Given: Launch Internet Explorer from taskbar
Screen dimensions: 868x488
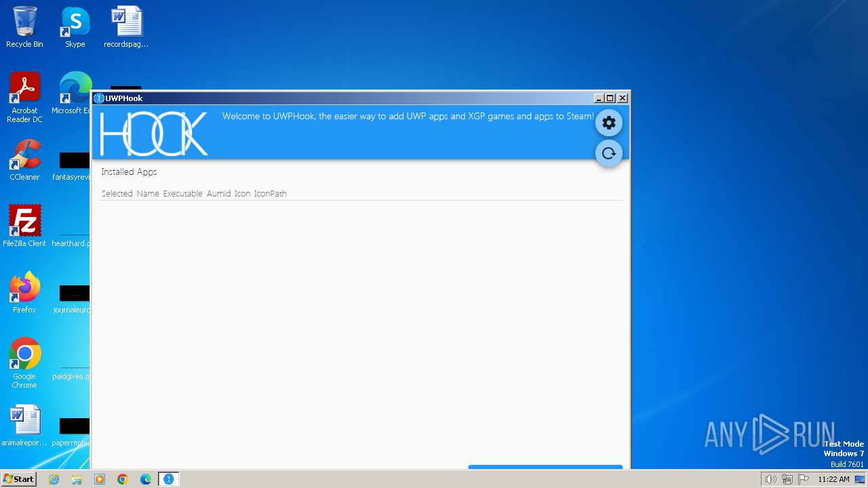Looking at the screenshot, I should pos(54,479).
